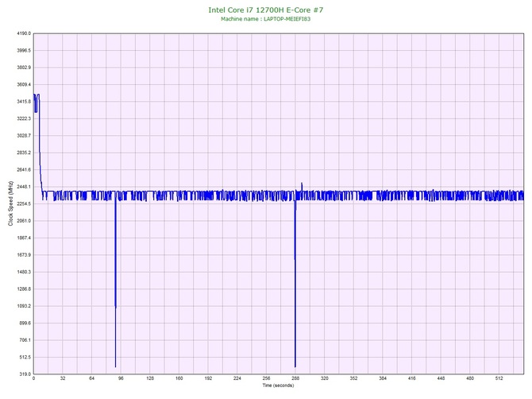Viewport: 532px width, 399px height.
Task: Click the initial clock speed peak at chart start
Action: tap(37, 95)
